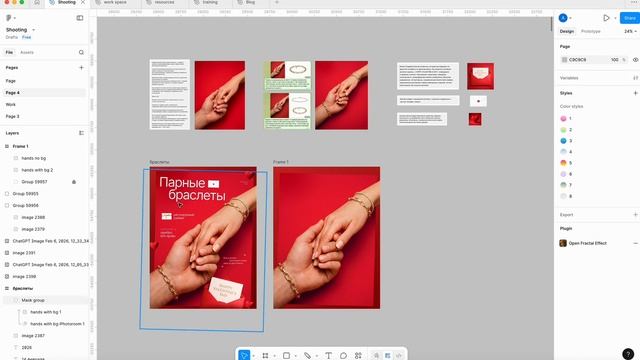The width and height of the screenshot is (640, 360).
Task: Toggle lock on Group 59957 layer
Action: (74, 182)
